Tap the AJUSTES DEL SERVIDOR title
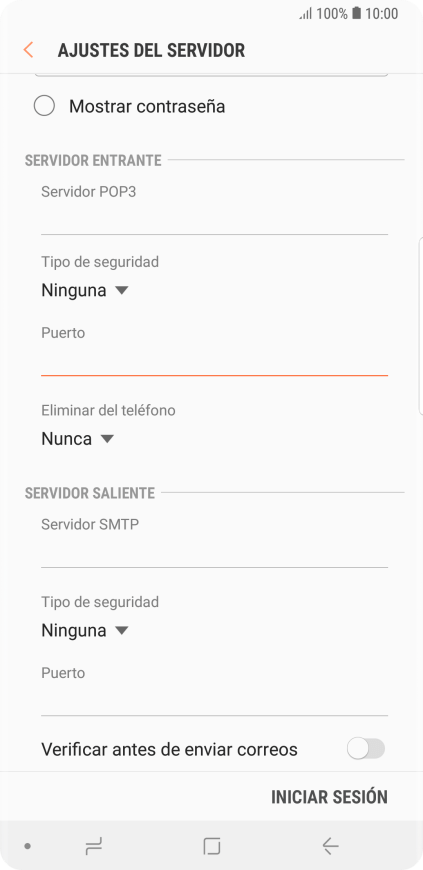The height and width of the screenshot is (870, 423). point(151,50)
